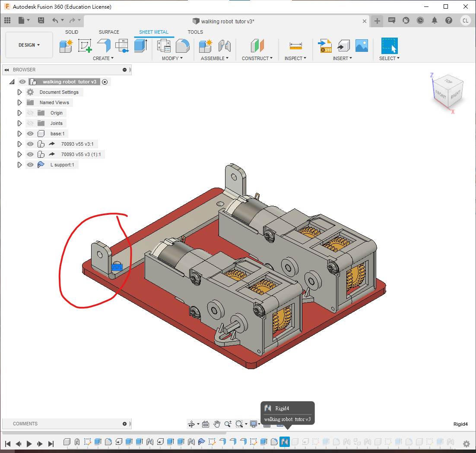Open the CONSTRUCT menu label
476x453 pixels.
tap(257, 58)
